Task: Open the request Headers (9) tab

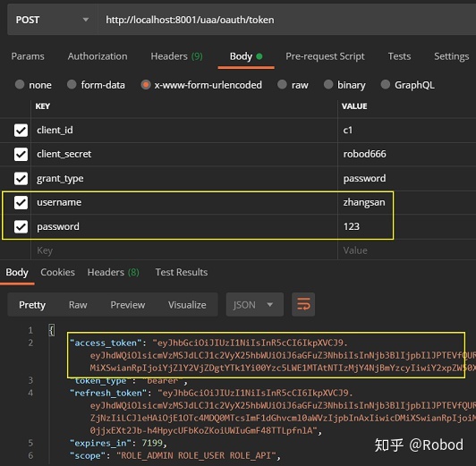Action: [x=176, y=56]
